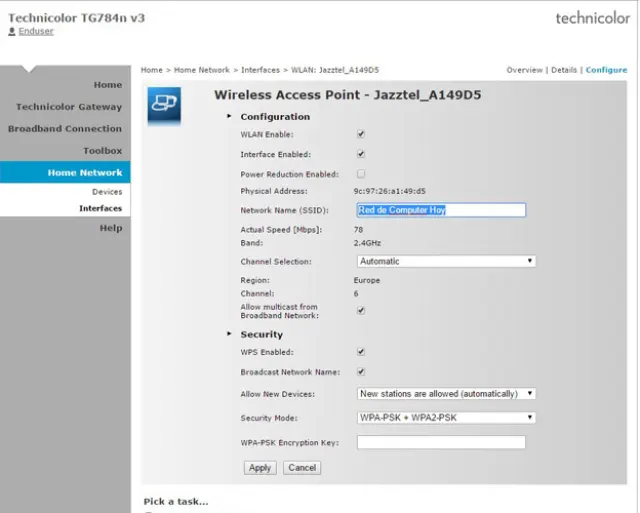Collapse the Configuration section arrow

[x=229, y=117]
